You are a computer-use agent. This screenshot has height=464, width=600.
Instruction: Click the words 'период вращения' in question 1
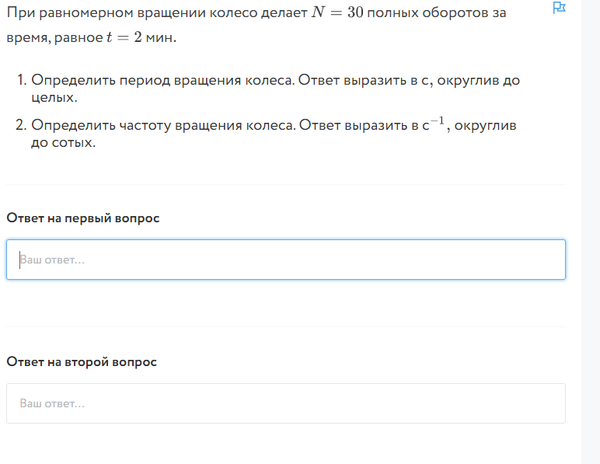(x=168, y=79)
